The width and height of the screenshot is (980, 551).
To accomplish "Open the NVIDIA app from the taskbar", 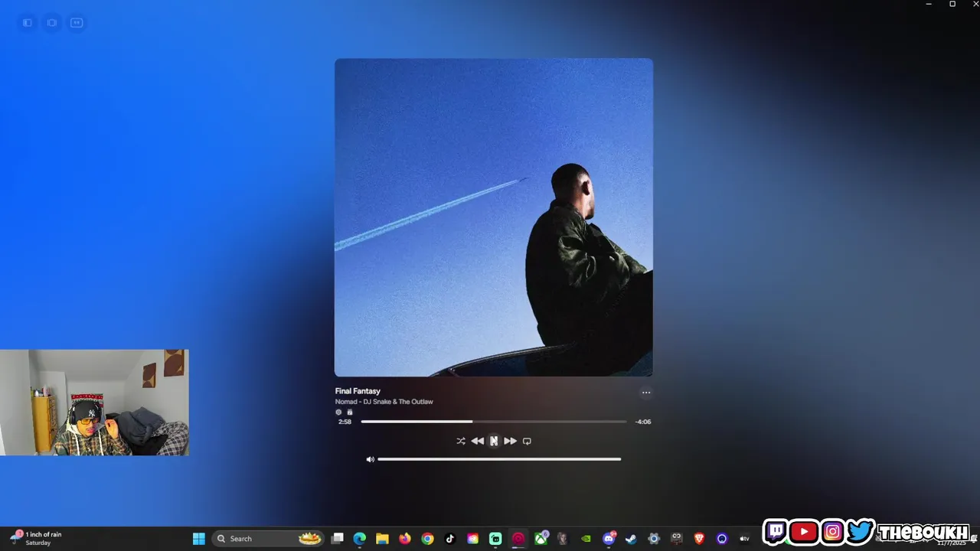I will pyautogui.click(x=586, y=539).
